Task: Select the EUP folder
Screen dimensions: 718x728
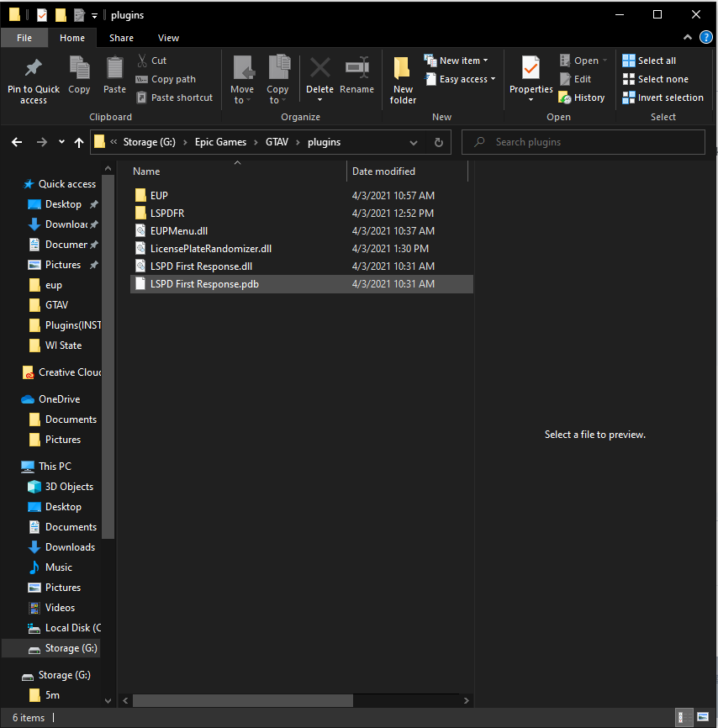Action: tap(302, 196)
